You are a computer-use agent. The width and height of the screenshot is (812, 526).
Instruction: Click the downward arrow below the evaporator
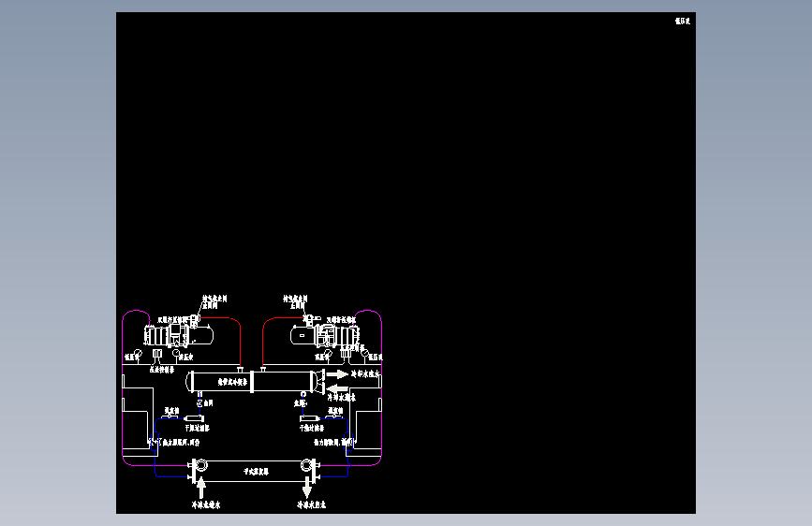306,489
